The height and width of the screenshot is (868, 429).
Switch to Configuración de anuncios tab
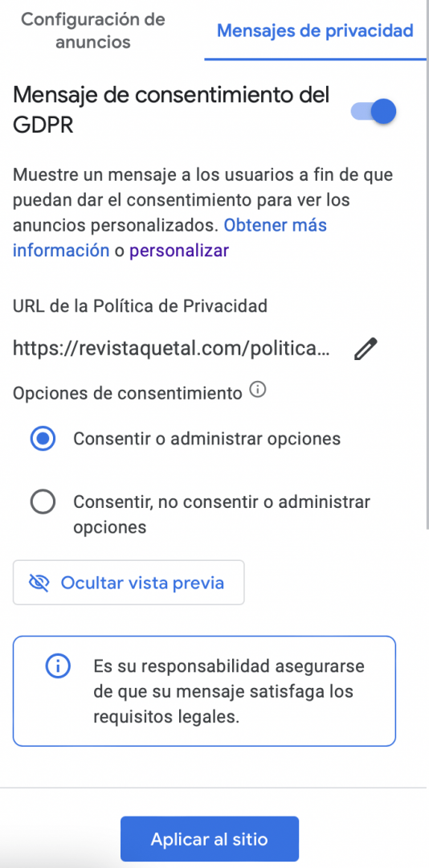coord(93,31)
